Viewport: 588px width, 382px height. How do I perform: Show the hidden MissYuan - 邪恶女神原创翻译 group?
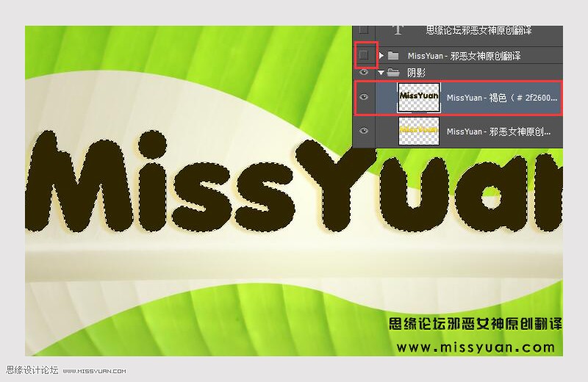(x=364, y=56)
